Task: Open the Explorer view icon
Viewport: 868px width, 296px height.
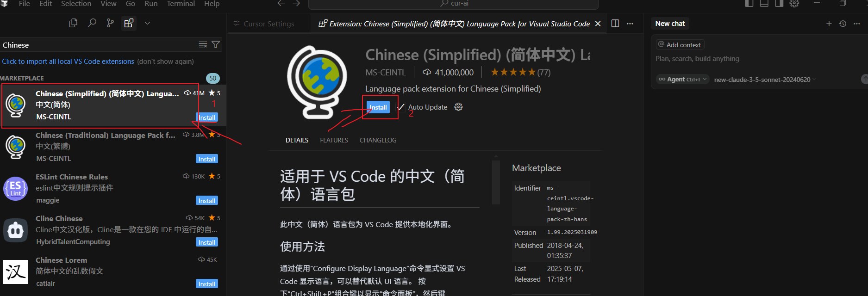Action: point(73,23)
